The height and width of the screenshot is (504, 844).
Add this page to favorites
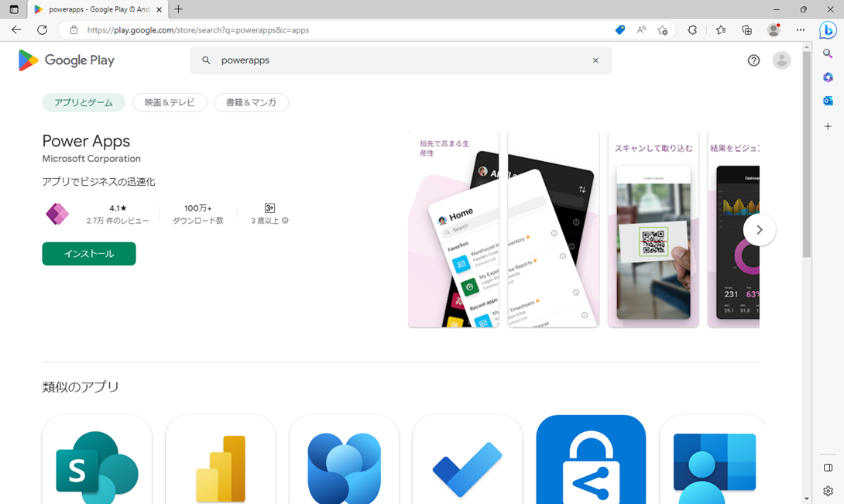[663, 30]
